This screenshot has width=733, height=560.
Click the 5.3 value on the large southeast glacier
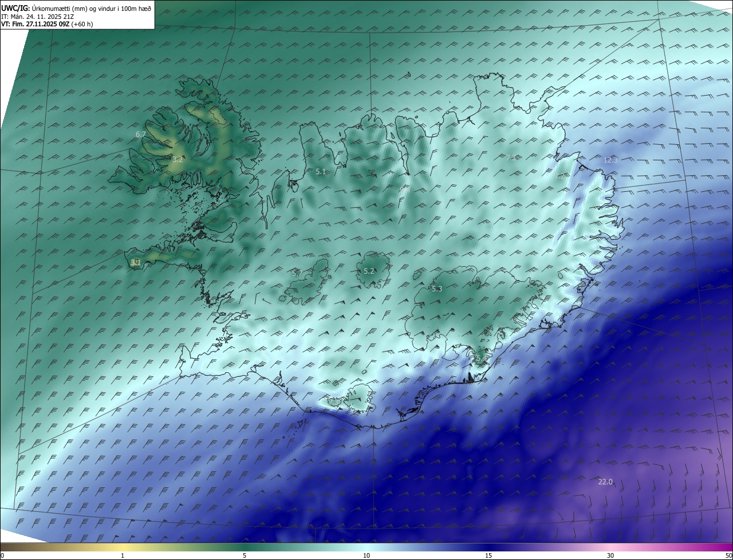coord(437,289)
